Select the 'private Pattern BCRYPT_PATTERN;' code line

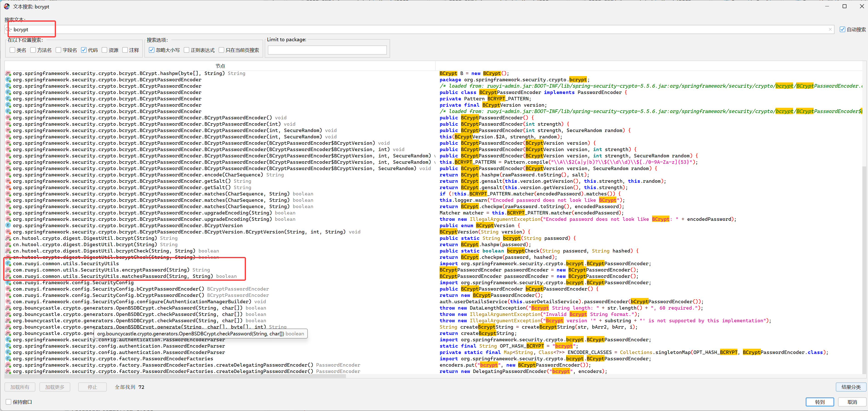point(485,99)
